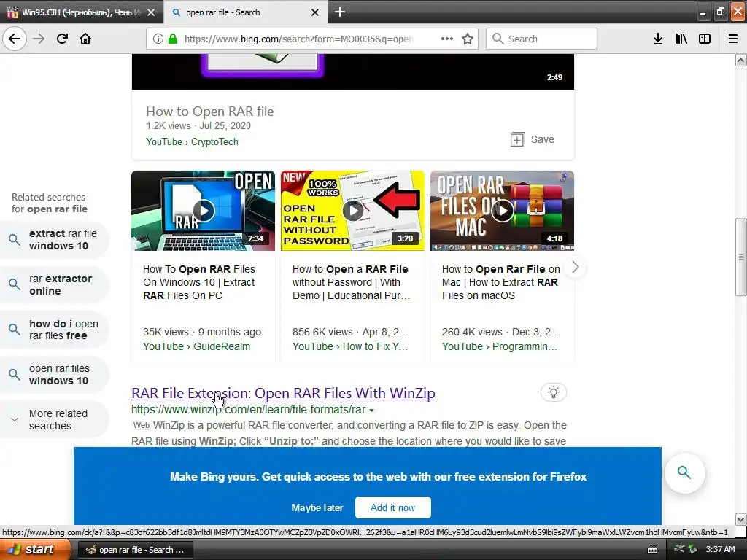Follow the YouTube › CryptoTech source link
The height and width of the screenshot is (560, 747).
coord(192,142)
